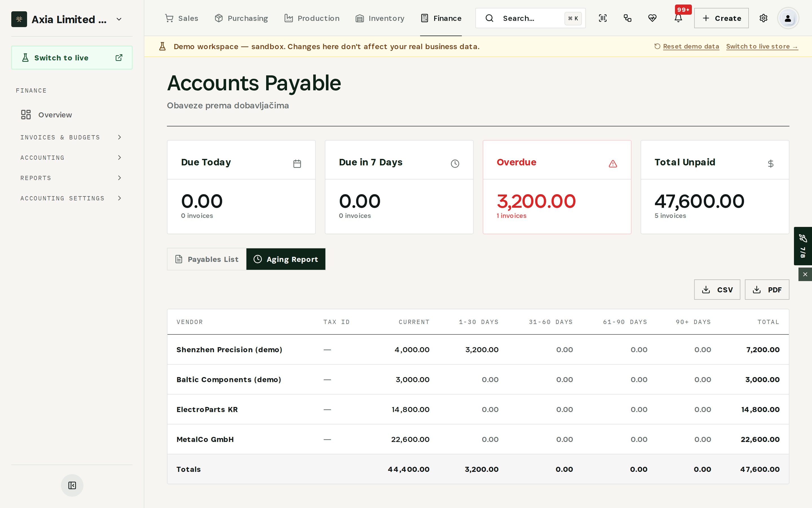Click the Total column header

click(768, 322)
